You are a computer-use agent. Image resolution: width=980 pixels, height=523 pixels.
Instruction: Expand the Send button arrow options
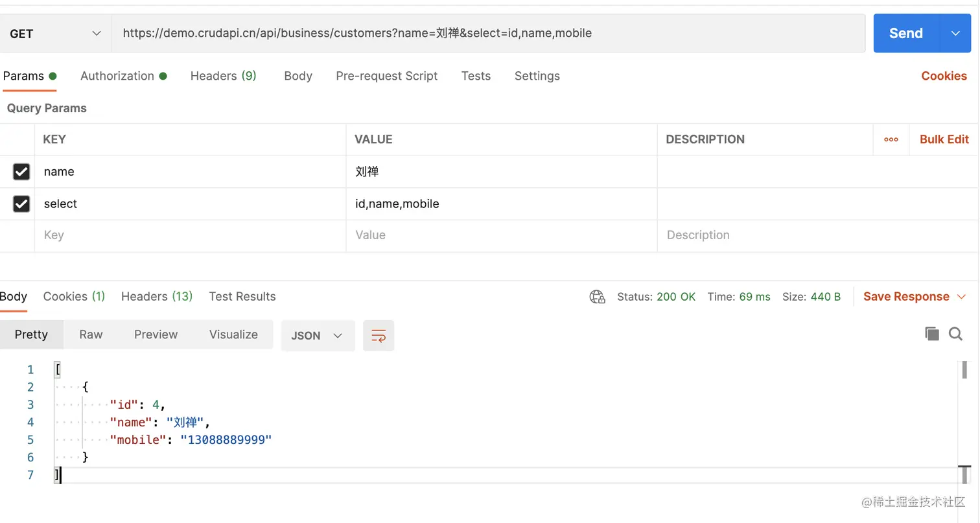click(955, 34)
